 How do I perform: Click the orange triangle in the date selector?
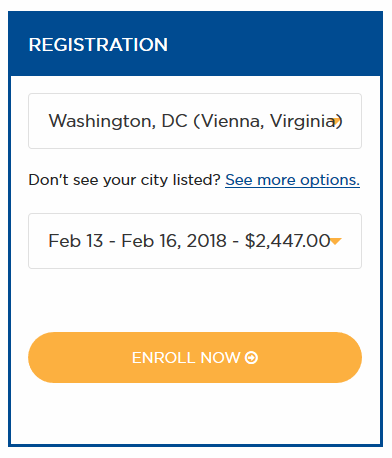coord(336,241)
